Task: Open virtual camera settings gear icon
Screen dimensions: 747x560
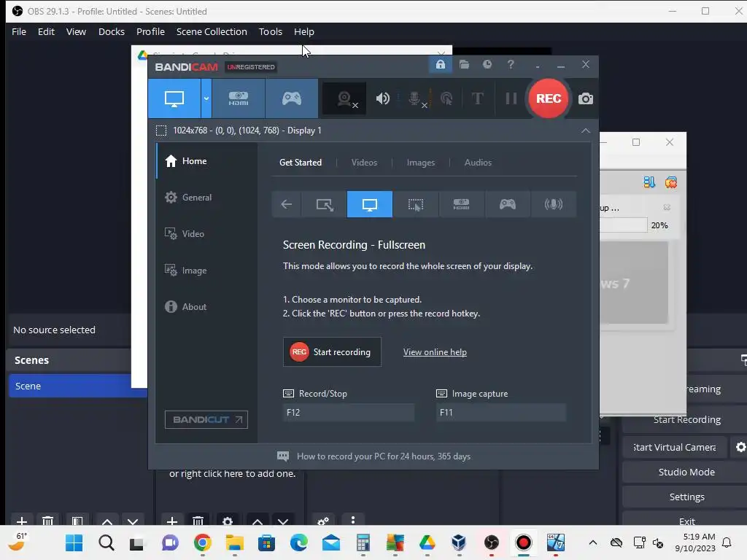Action: coord(740,447)
